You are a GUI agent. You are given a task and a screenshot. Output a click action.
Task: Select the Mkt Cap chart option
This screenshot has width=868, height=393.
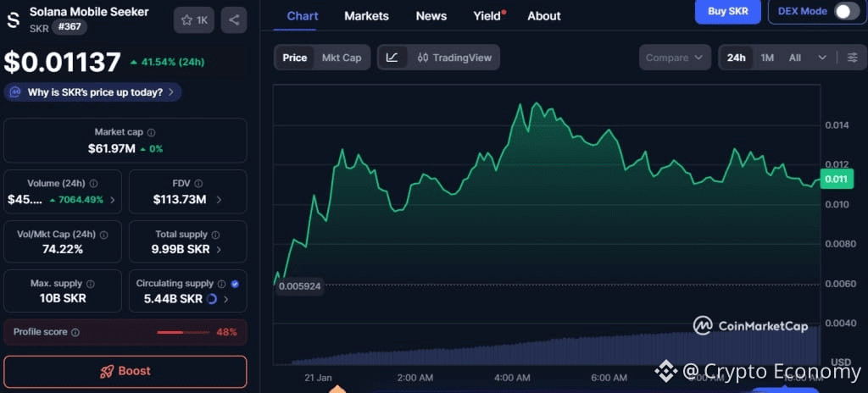click(x=342, y=58)
